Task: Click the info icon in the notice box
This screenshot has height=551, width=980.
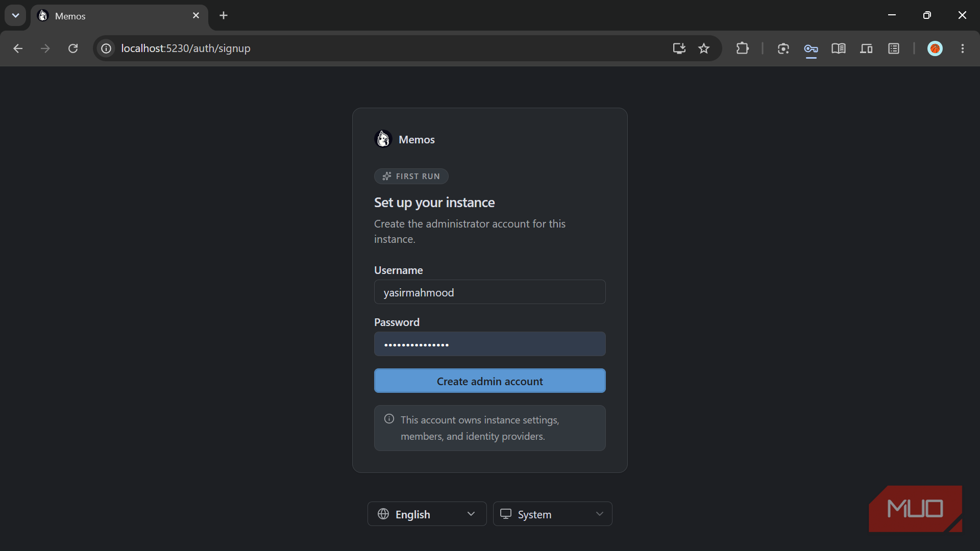Action: [389, 419]
